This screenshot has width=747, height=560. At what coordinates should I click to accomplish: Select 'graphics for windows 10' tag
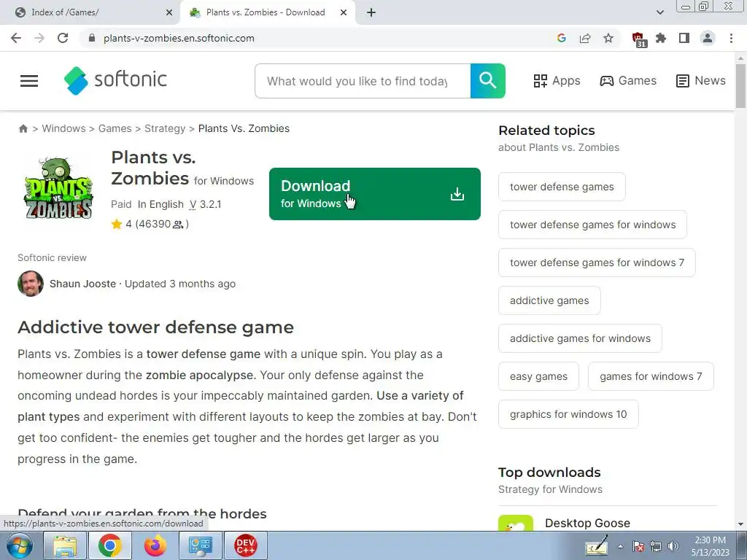568,414
